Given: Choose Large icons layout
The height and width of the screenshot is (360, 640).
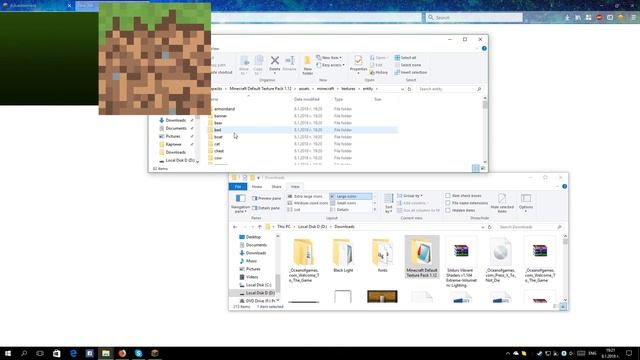Looking at the screenshot, I should (350, 196).
